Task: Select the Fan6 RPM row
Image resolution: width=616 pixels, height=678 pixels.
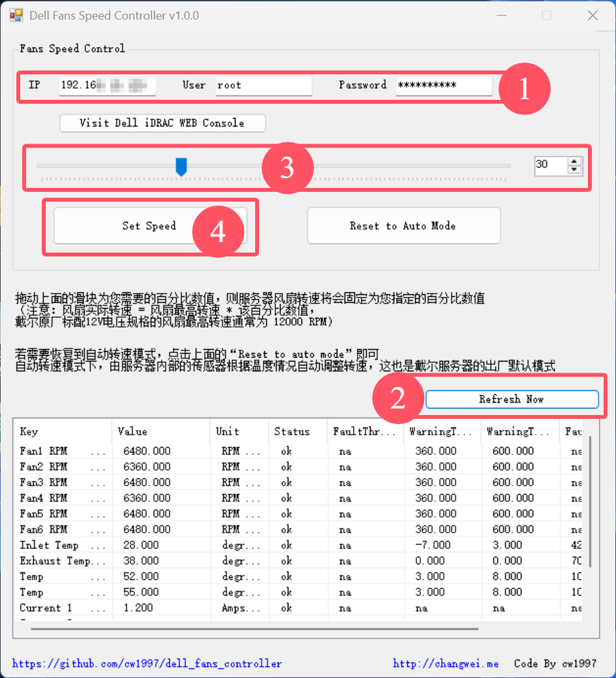Action: 298,529
